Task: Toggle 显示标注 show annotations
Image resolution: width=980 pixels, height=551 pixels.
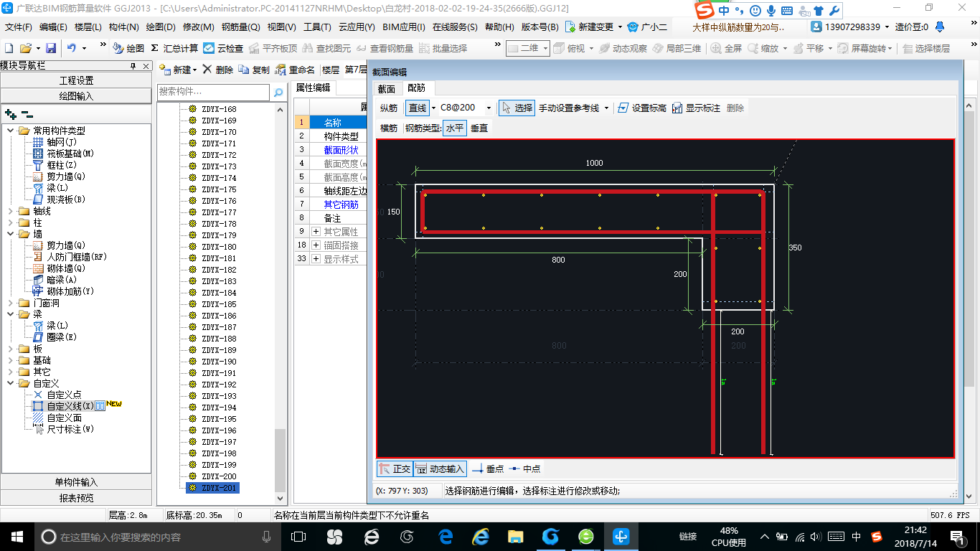Action: (x=696, y=108)
